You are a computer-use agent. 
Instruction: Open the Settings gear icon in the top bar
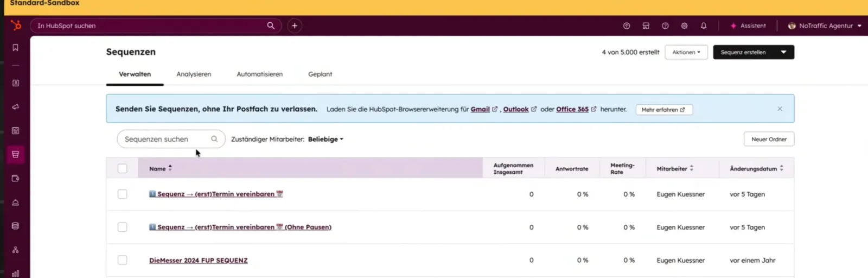684,26
